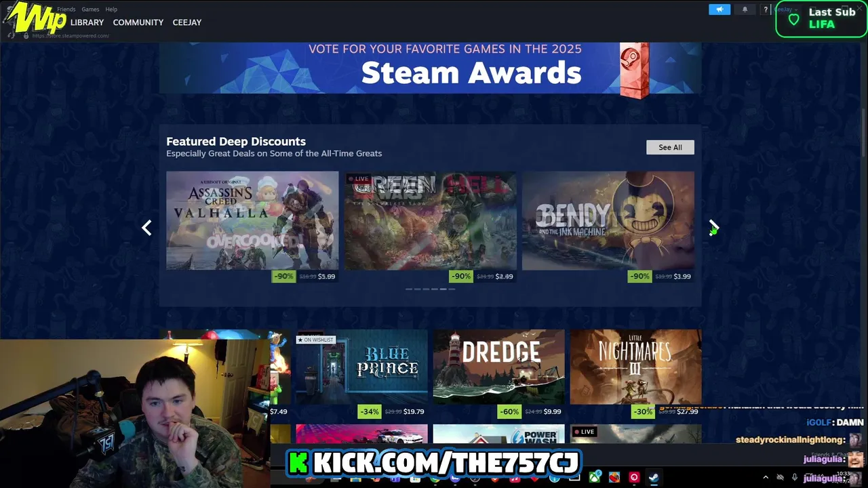Click See All for Featured Deep Discounts
This screenshot has width=868, height=488.
pyautogui.click(x=670, y=147)
